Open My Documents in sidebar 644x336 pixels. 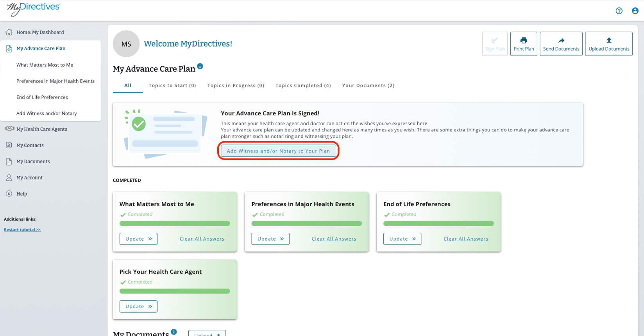click(33, 162)
